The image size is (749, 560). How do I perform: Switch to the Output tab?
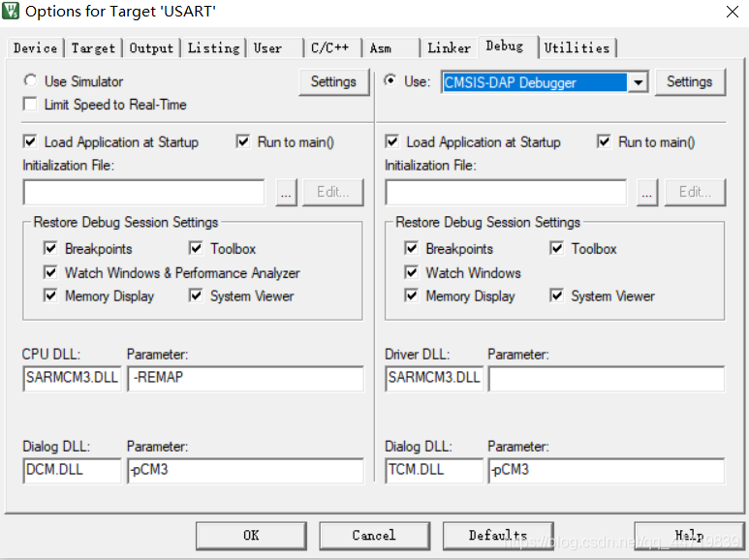[x=151, y=47]
